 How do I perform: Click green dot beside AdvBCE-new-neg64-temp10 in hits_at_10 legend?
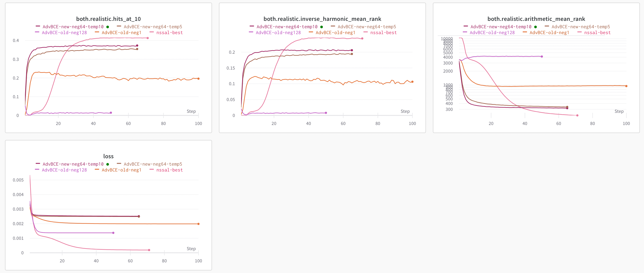coord(107,27)
